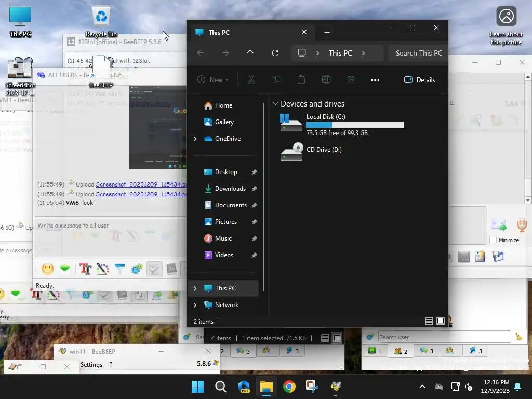
Task: Open the three-dots See more menu
Action: [375, 79]
